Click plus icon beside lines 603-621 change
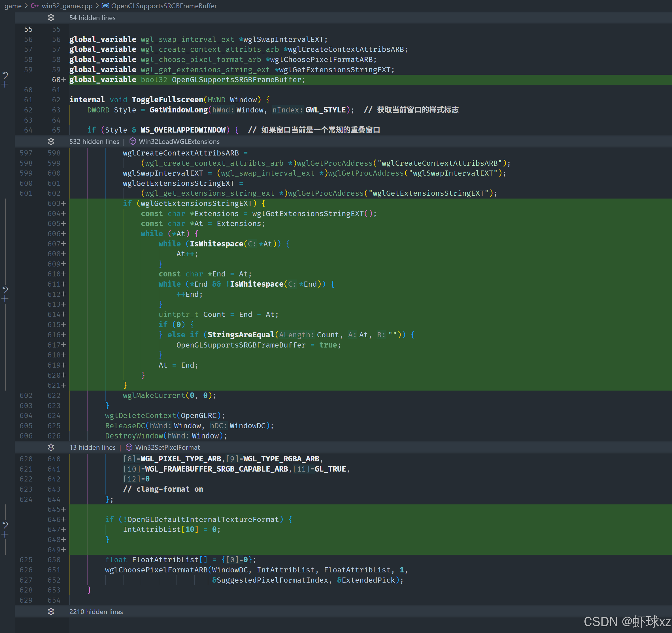The image size is (672, 633). coord(5,299)
